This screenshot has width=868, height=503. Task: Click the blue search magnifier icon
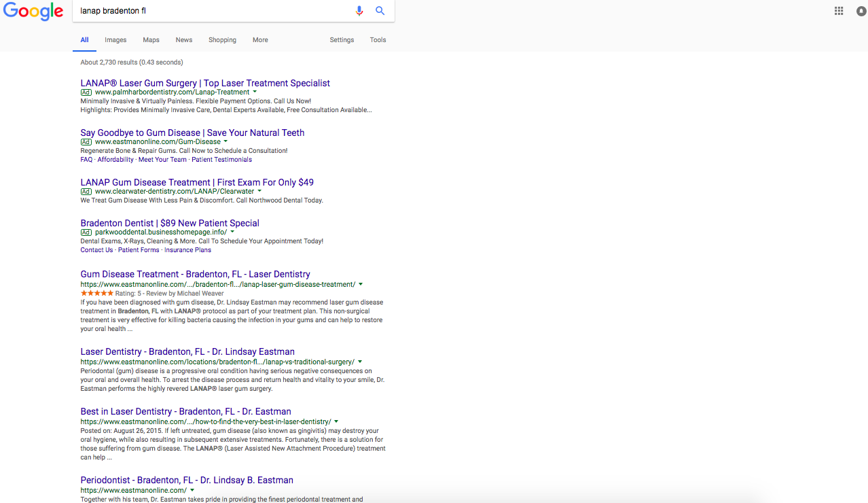tap(380, 11)
